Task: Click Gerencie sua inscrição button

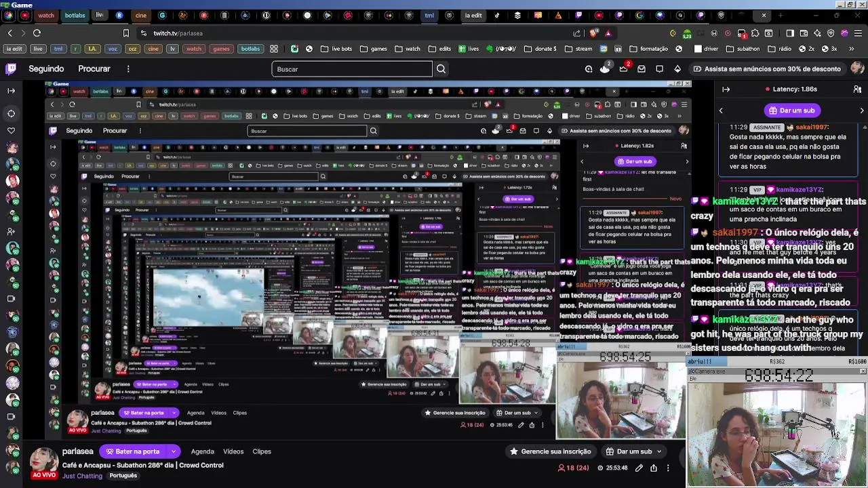Action: 550,451
